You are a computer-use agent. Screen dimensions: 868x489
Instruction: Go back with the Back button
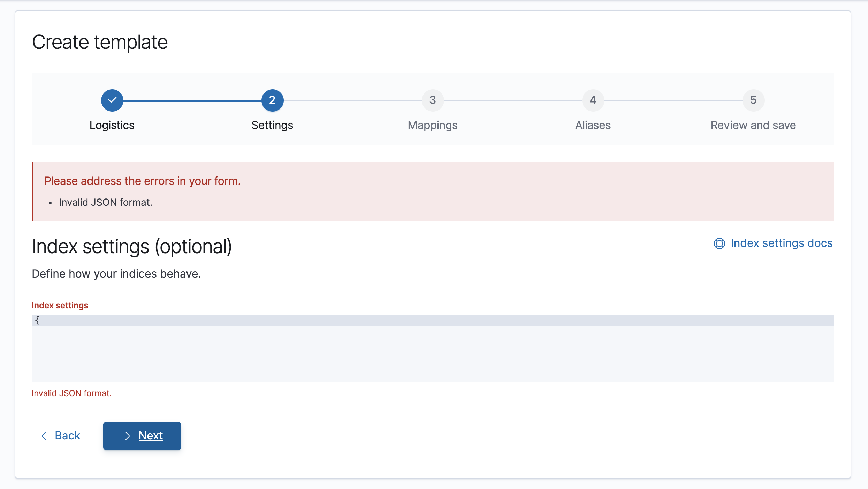click(61, 436)
